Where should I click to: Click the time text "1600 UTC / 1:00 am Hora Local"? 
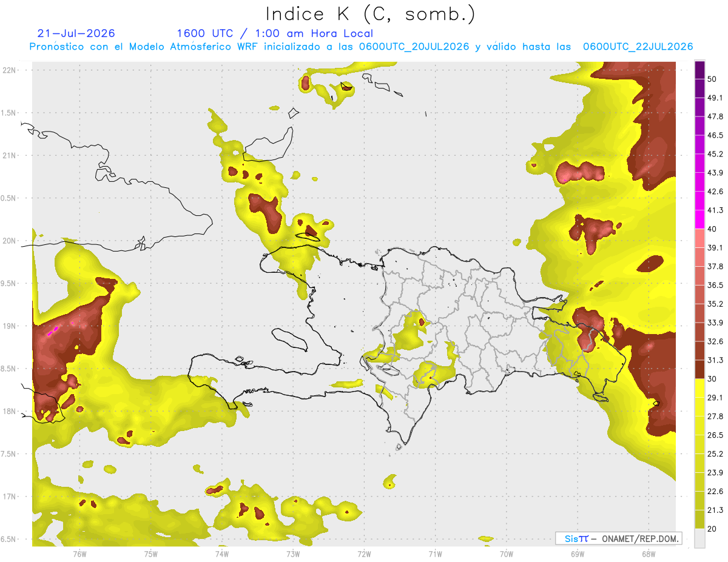275,33
